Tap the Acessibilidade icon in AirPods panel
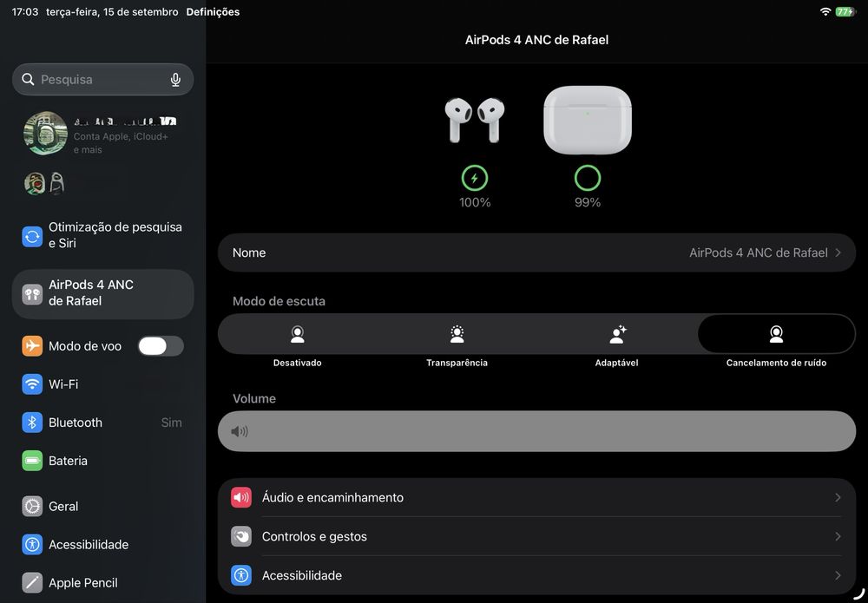868x603 pixels. pyautogui.click(x=241, y=575)
